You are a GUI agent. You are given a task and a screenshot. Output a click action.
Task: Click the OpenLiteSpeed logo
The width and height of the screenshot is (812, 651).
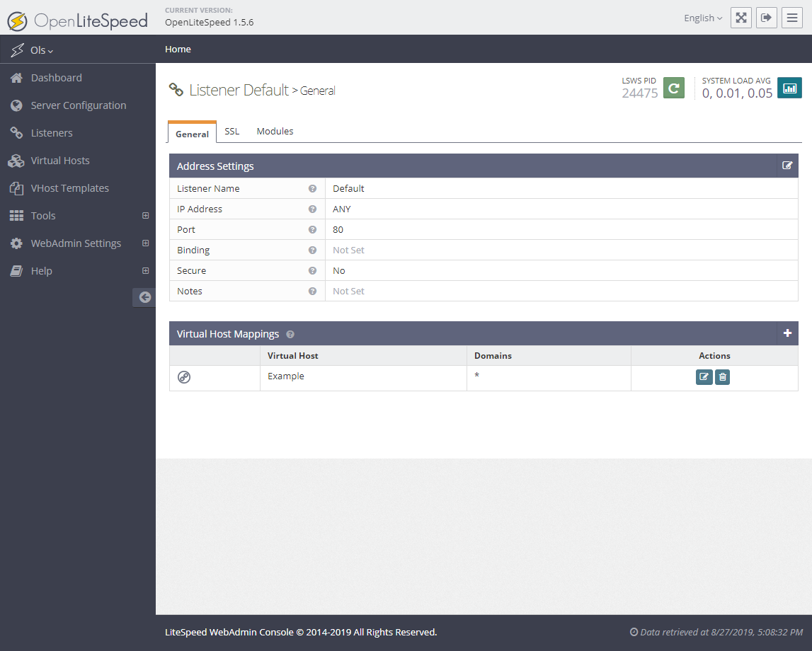(x=78, y=21)
